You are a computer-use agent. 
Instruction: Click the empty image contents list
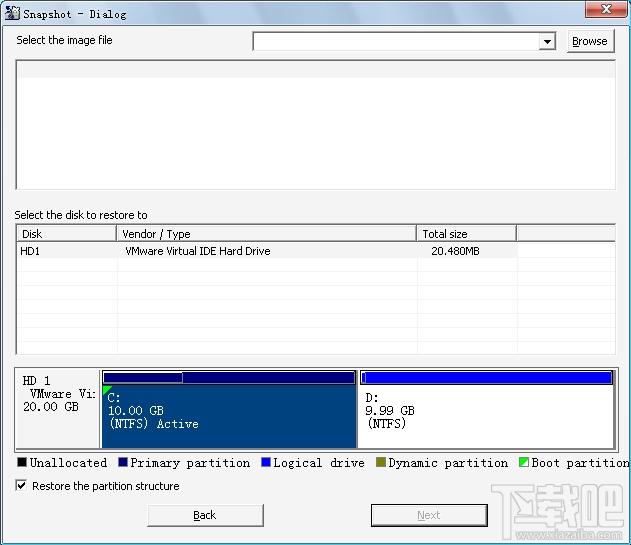pos(316,125)
